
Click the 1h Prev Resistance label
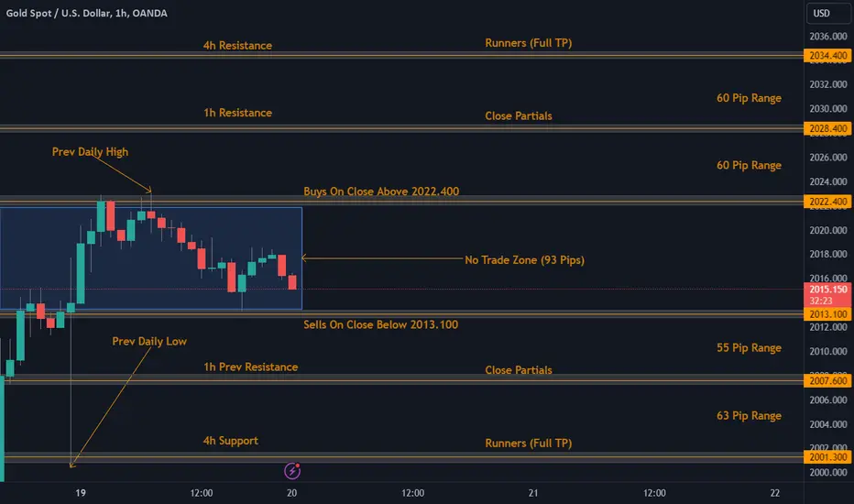tap(250, 367)
